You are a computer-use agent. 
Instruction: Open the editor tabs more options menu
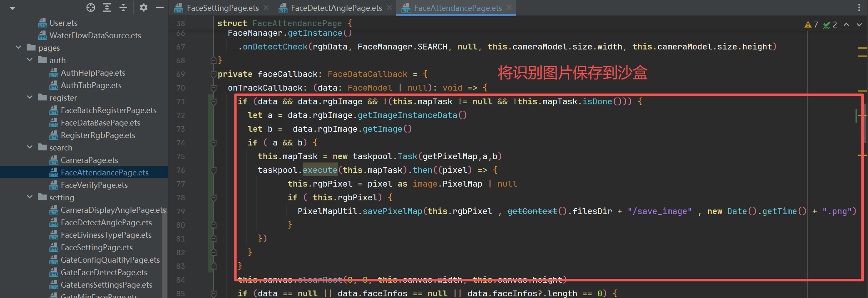[859, 8]
